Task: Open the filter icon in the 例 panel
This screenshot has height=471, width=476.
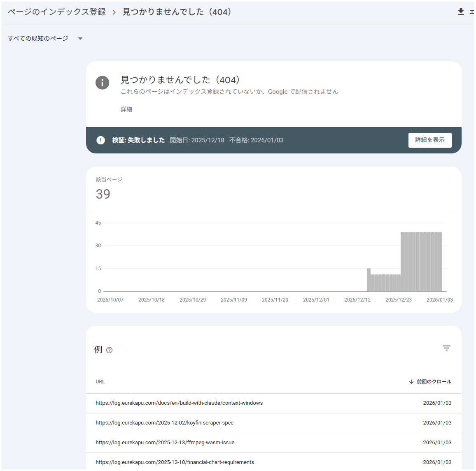Action: click(x=446, y=348)
